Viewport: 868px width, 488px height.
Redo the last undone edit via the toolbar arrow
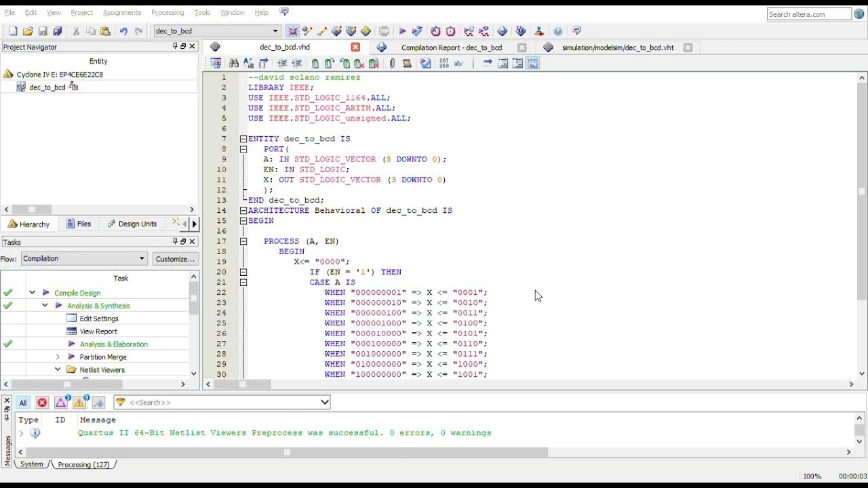tap(139, 31)
